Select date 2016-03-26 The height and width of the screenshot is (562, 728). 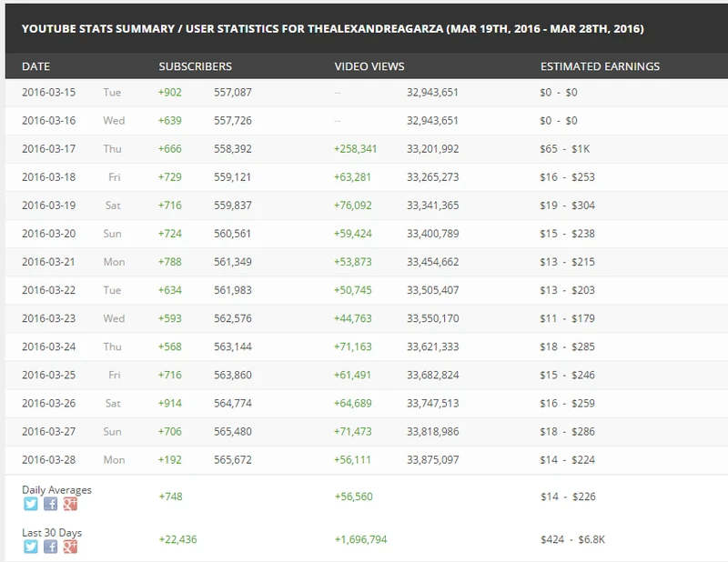coord(49,404)
